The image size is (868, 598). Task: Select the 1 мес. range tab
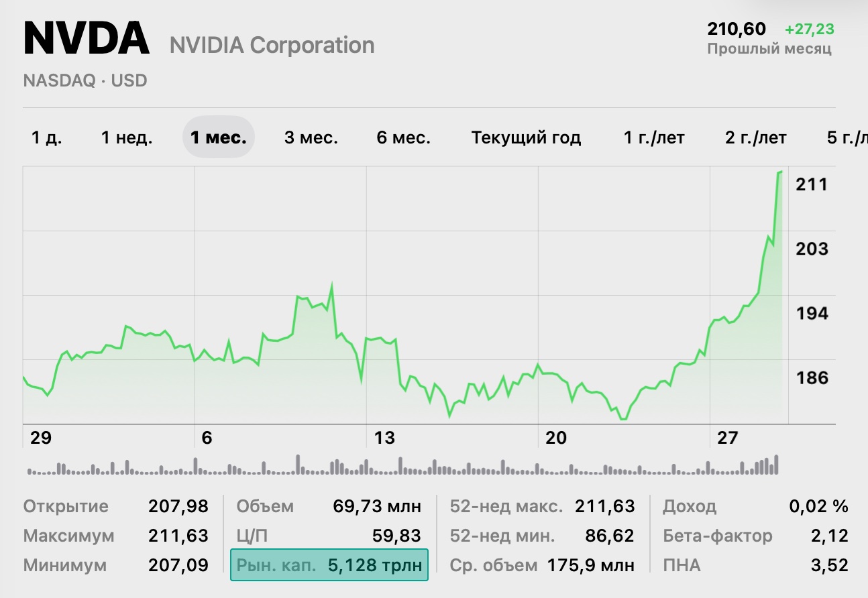coord(218,138)
